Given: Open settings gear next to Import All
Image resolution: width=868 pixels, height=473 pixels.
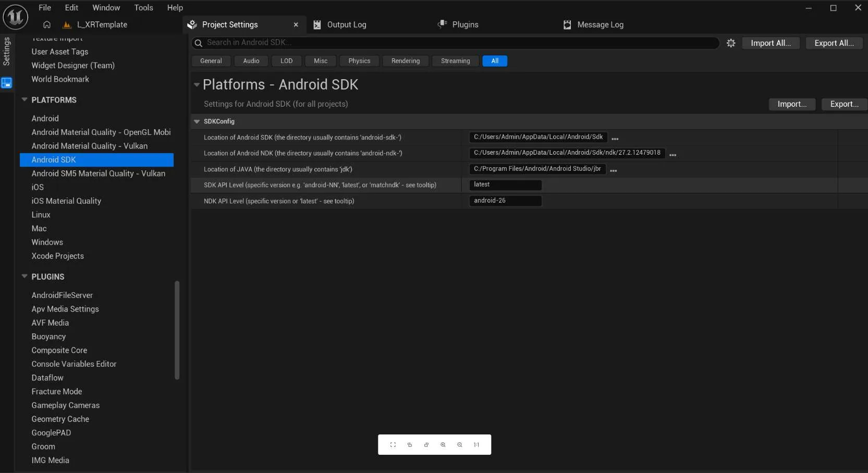Looking at the screenshot, I should [x=731, y=43].
